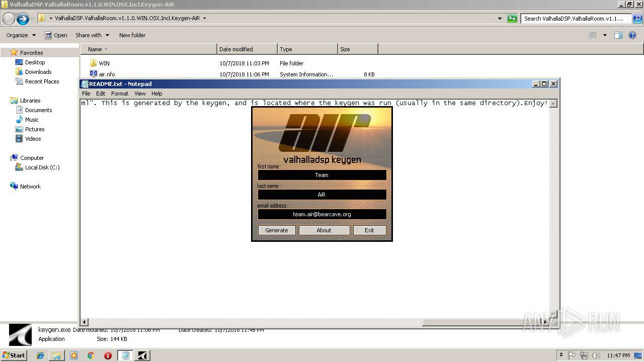
Task: Click the first name field containing Team
Action: (322, 175)
